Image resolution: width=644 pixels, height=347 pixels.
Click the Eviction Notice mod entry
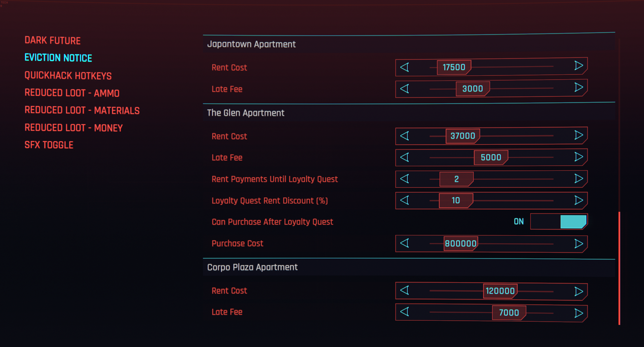[58, 58]
